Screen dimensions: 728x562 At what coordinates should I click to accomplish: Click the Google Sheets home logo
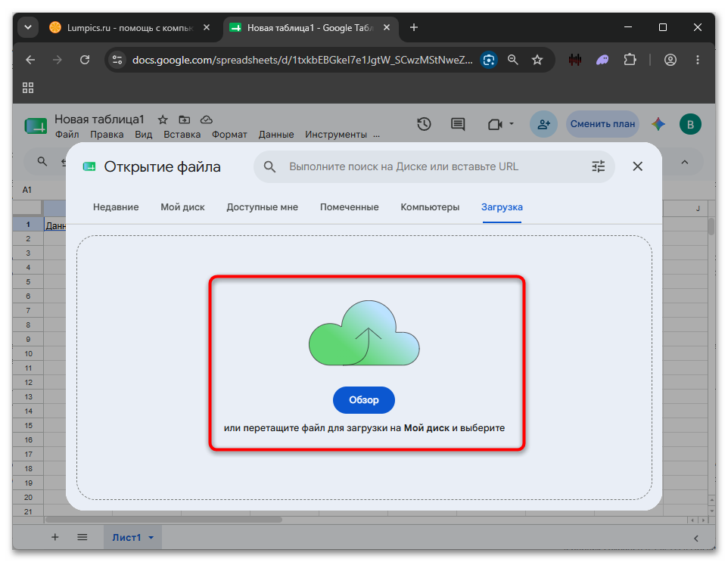pos(36,126)
